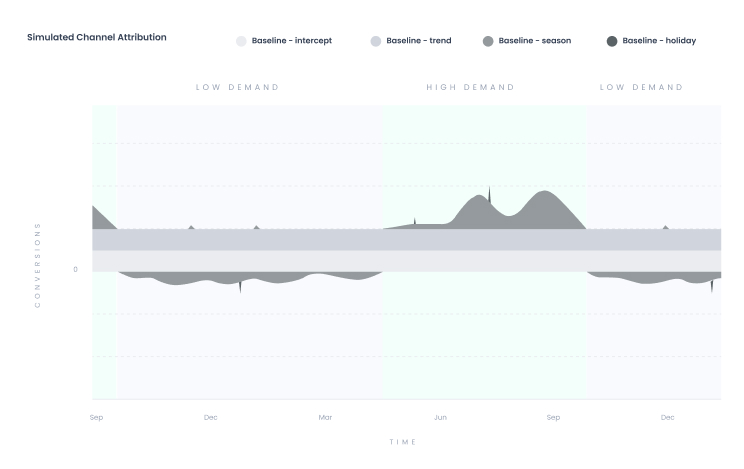Click the Mar tick label

[x=326, y=417]
